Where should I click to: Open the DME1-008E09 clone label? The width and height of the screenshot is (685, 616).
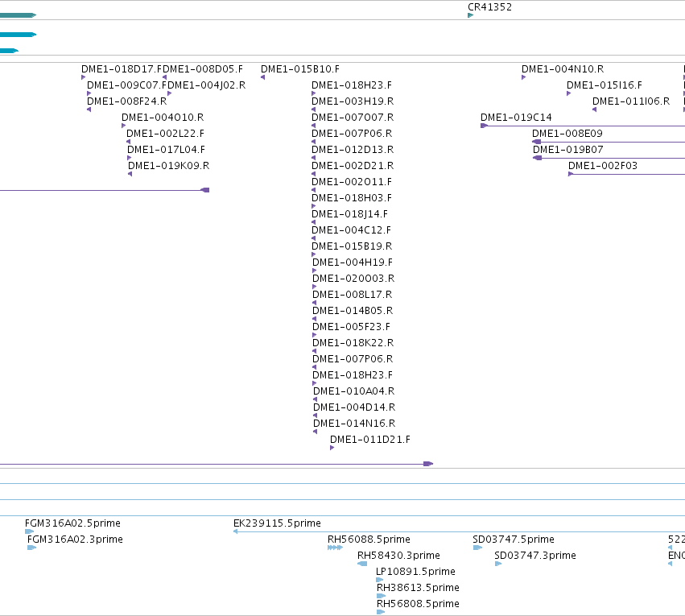tap(567, 134)
